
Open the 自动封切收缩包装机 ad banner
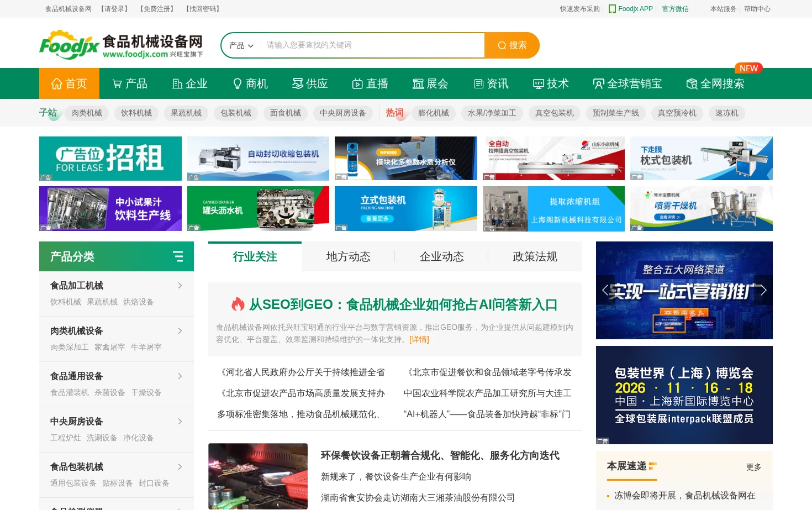pyautogui.click(x=258, y=159)
